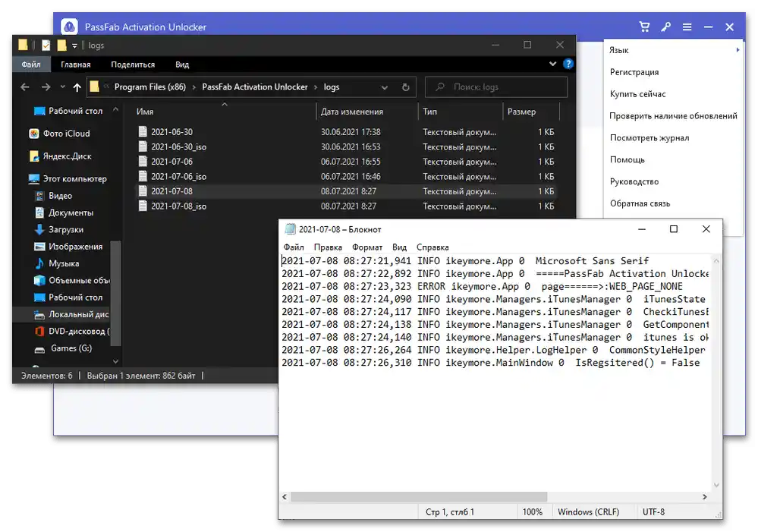Refresh the logs folder view
Screen dimensions: 758x532
[x=406, y=87]
